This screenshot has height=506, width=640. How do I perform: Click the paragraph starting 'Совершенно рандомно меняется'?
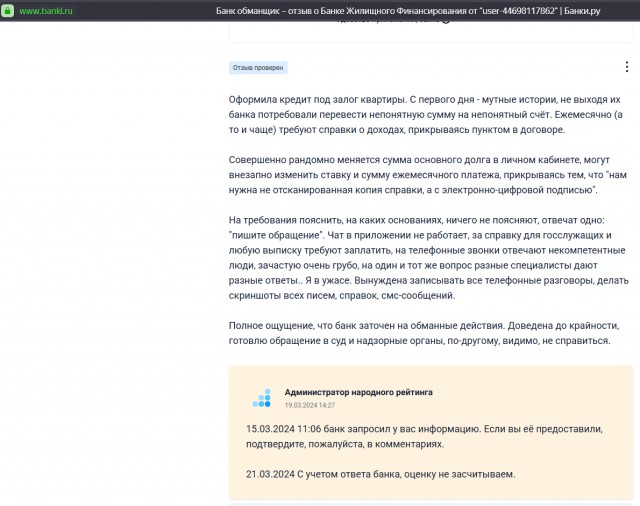[x=427, y=175]
